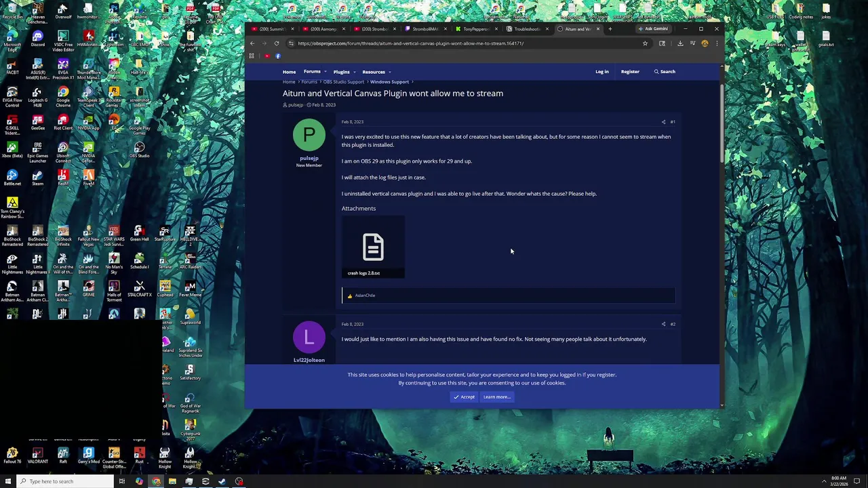Expand the Forums dropdown arrow
The height and width of the screenshot is (488, 868).
tap(325, 72)
